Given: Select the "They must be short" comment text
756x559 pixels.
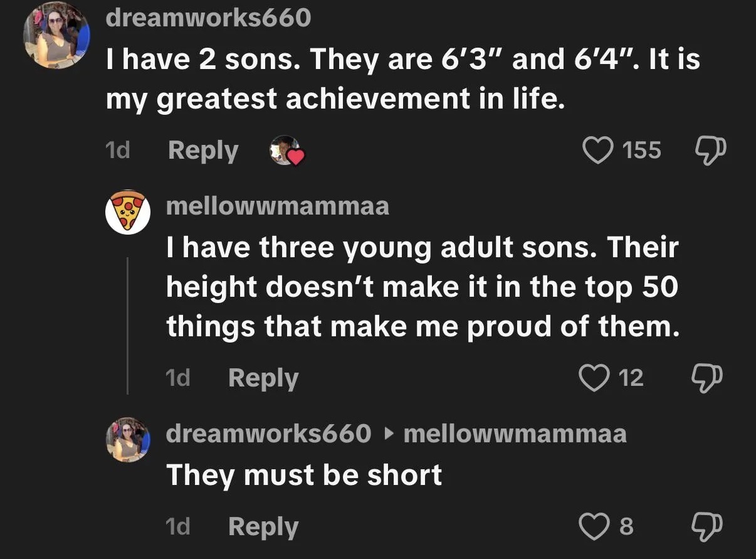Looking at the screenshot, I should (x=304, y=475).
